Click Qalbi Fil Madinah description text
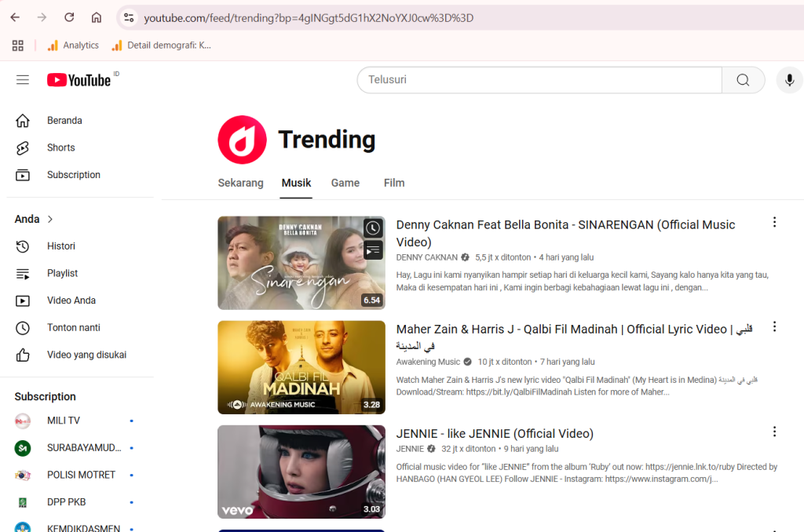804x532 pixels. point(577,386)
